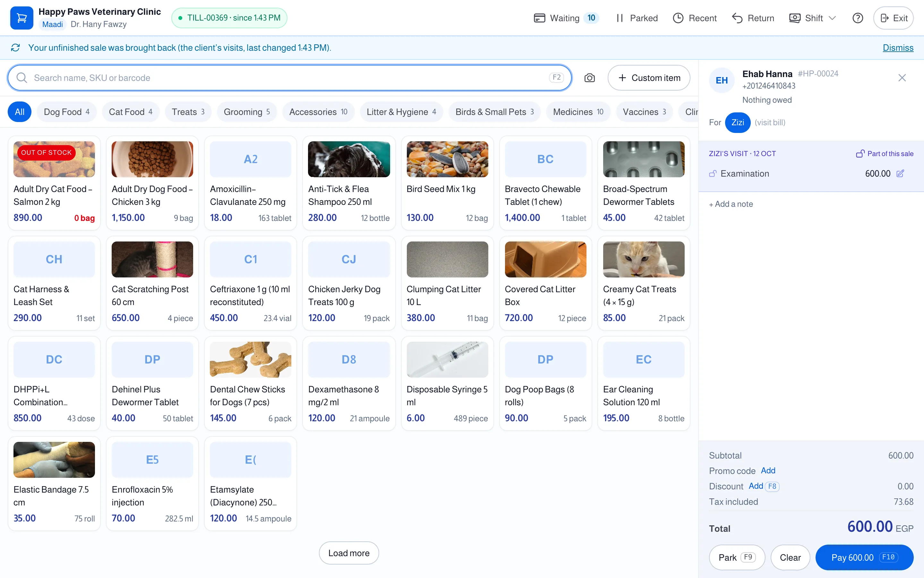Click the TILL-00369 status badge
This screenshot has width=924, height=578.
(x=229, y=18)
